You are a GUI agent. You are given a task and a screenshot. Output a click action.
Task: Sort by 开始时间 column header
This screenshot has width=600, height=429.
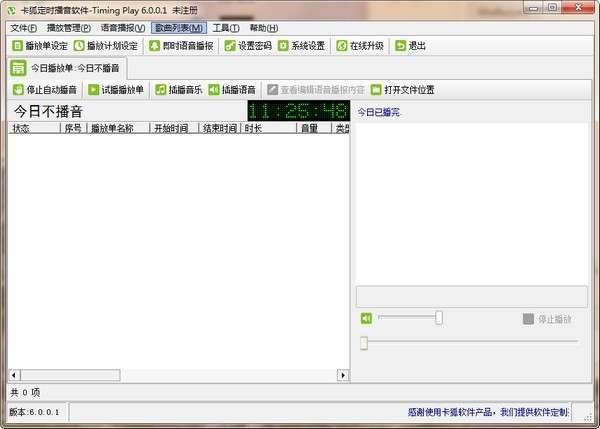pyautogui.click(x=174, y=128)
